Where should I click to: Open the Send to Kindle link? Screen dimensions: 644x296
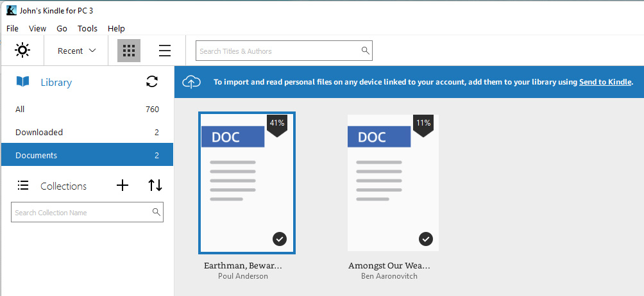(605, 82)
